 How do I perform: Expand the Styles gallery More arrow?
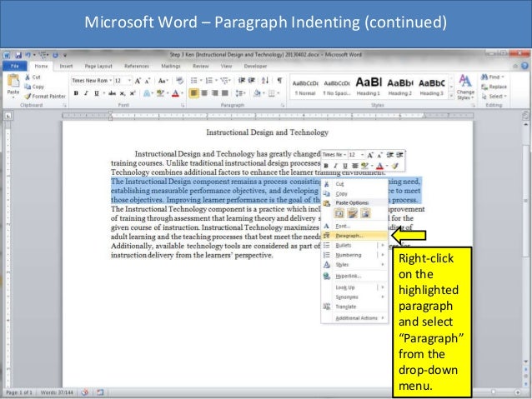pos(451,96)
